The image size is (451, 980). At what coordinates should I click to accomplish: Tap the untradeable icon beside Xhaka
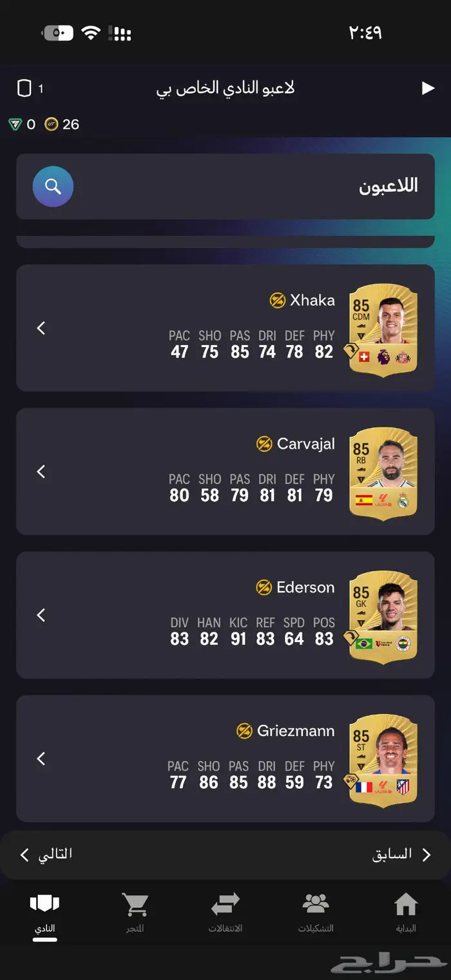[278, 300]
